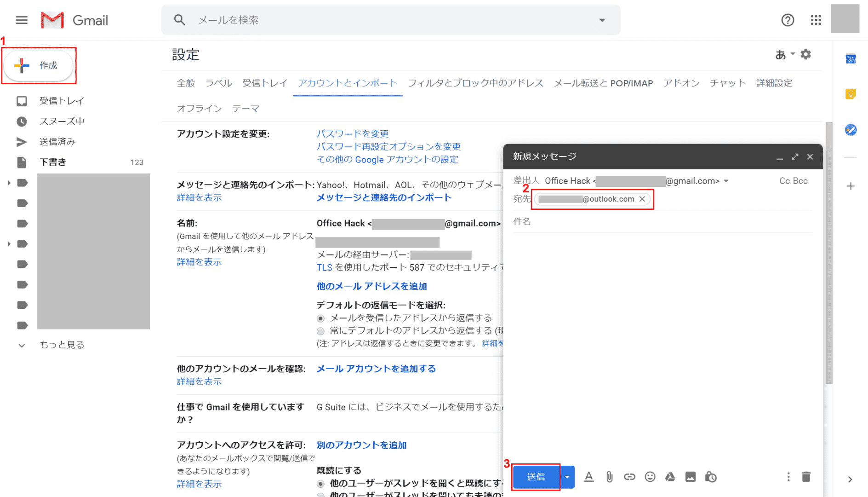The image size is (868, 497).
Task: Click メッセージと連絡先のインポート link
Action: click(x=384, y=197)
